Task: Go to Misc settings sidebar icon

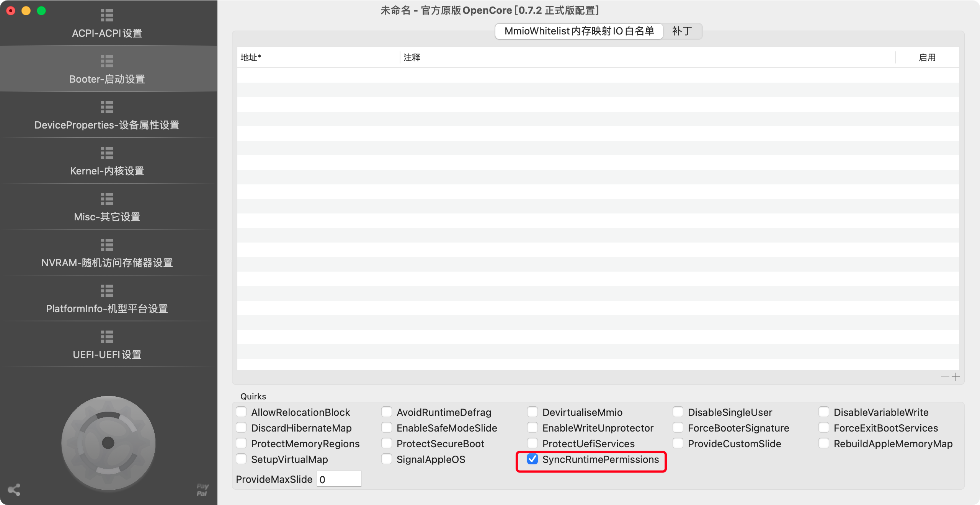Action: pyautogui.click(x=107, y=199)
